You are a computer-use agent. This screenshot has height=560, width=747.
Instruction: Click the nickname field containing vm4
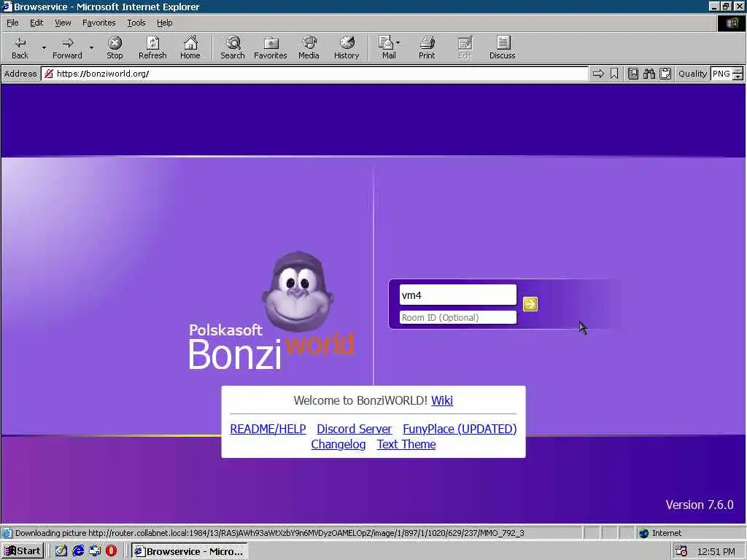457,295
